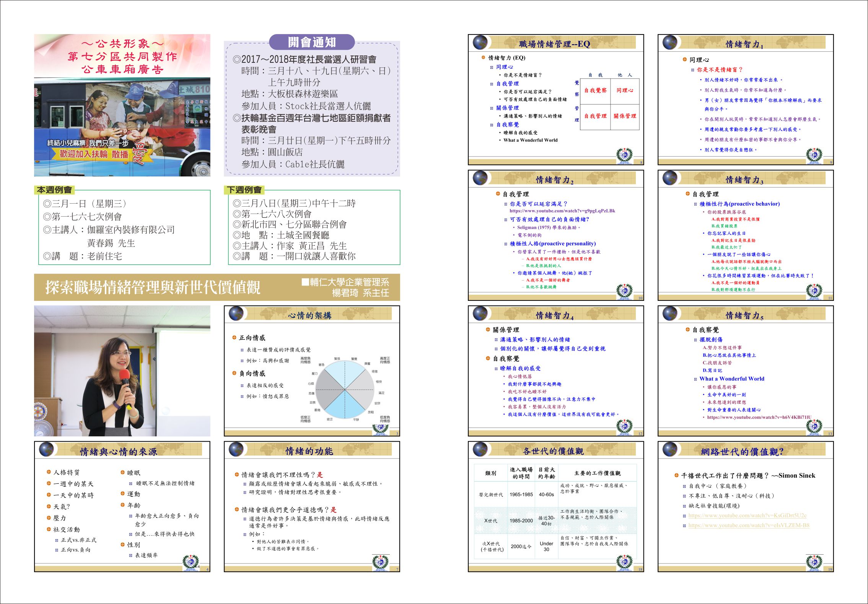Click the blue heading 積極性人格(proactive personality)
Viewport: 868px width, 604px height.
pyautogui.click(x=552, y=243)
